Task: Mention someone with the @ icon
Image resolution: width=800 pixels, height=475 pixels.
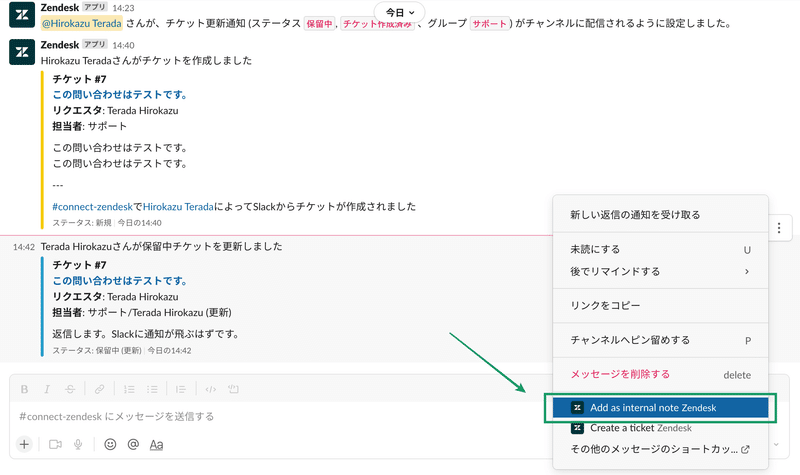Action: pyautogui.click(x=133, y=444)
